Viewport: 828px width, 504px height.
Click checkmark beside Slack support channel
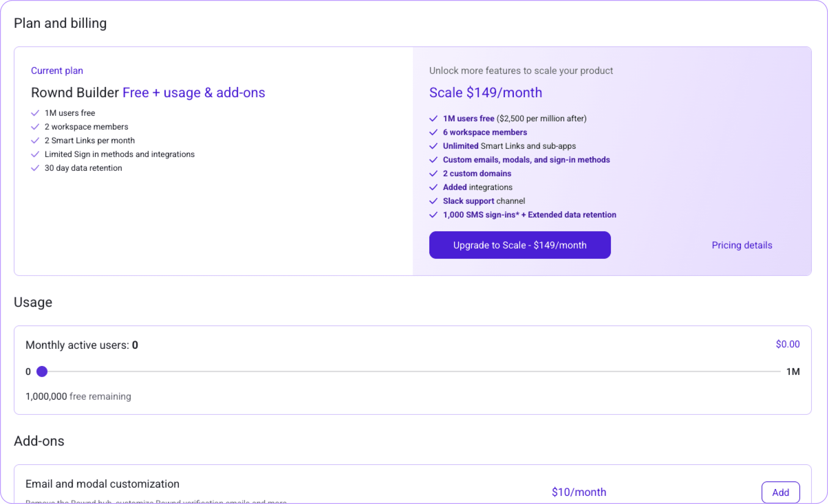click(x=433, y=201)
